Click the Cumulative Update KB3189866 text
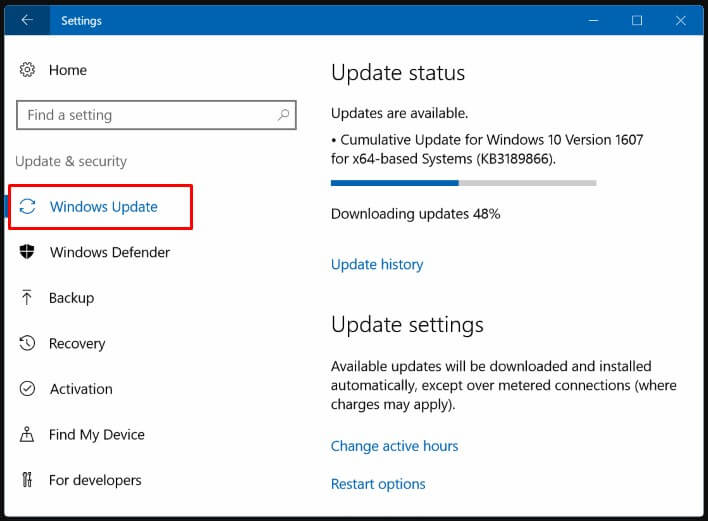708x521 pixels. tap(487, 149)
